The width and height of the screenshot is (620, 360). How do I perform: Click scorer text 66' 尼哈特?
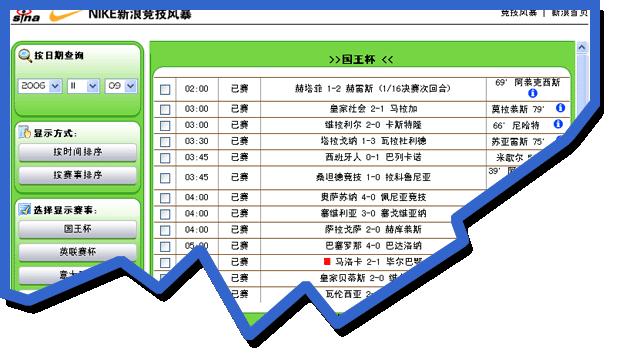(516, 125)
